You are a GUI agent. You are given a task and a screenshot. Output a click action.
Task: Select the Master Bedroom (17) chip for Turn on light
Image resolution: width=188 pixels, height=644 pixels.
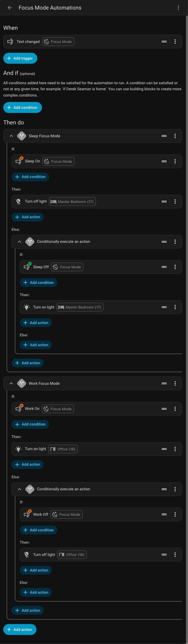pos(80,307)
